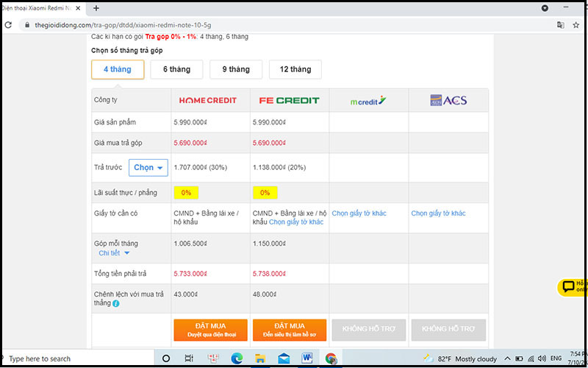This screenshot has width=588, height=368.
Task: Select the 9 tháng installment tab
Action: coord(235,69)
